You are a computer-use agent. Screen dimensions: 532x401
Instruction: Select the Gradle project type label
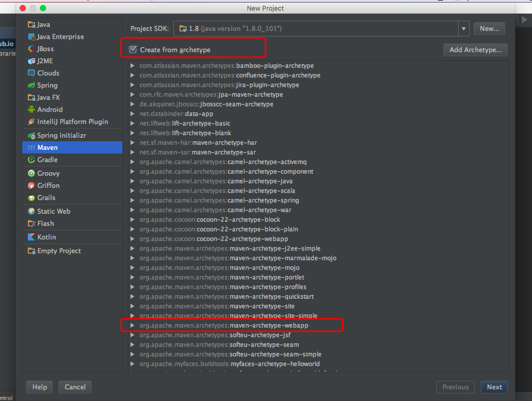pyautogui.click(x=48, y=159)
